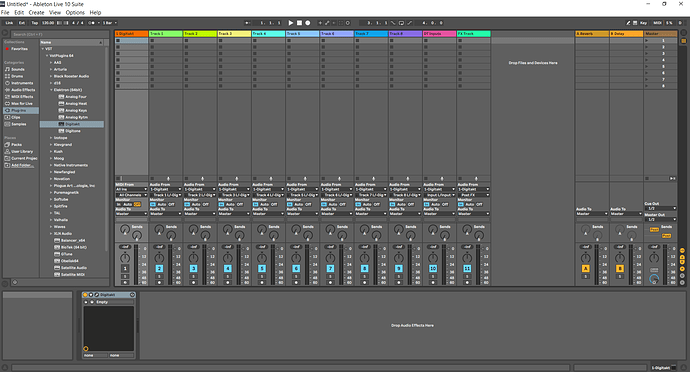The height and width of the screenshot is (372, 690).
Task: Toggle the Digitakt device activator
Action: 85,295
